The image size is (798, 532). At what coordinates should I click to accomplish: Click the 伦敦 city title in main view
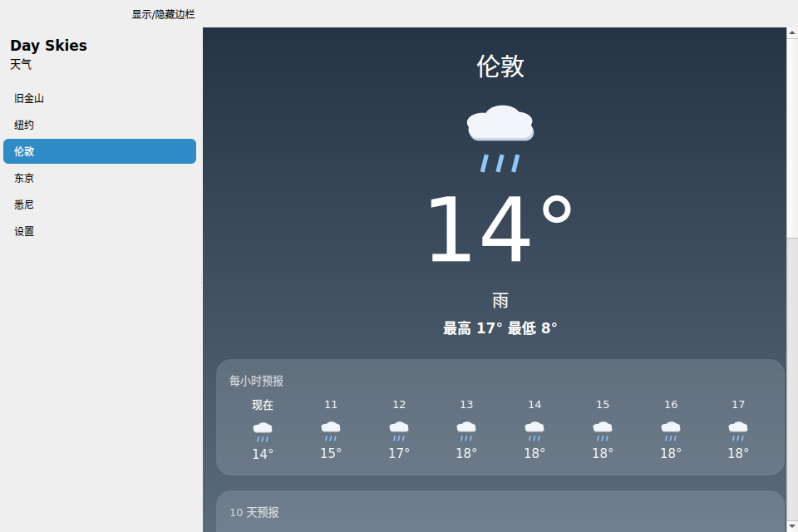pos(500,66)
